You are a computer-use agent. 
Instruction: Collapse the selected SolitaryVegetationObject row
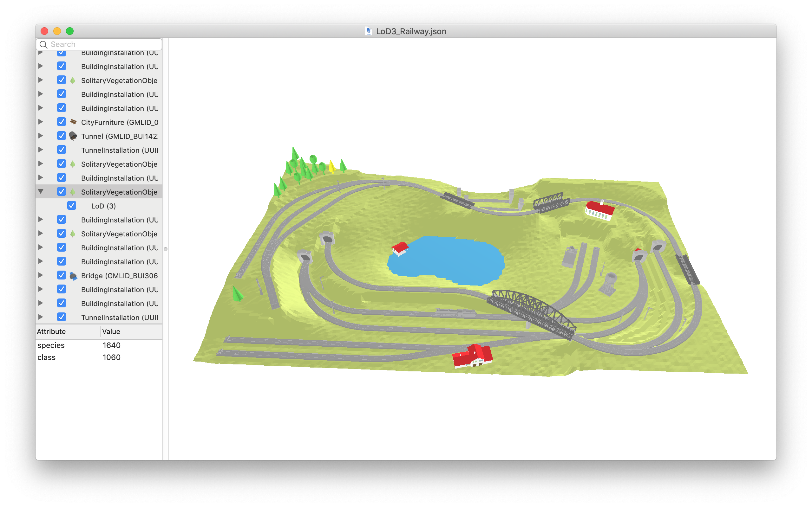(x=41, y=191)
